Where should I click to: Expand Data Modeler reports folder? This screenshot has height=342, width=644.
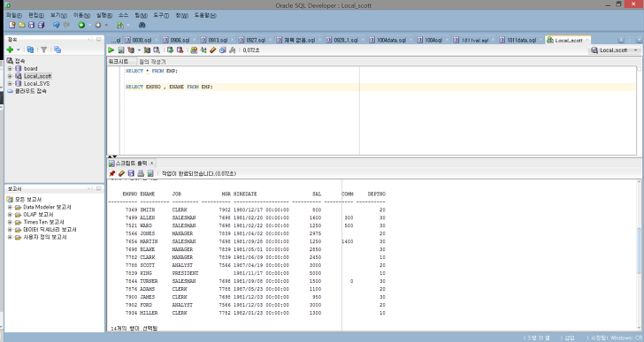click(x=10, y=207)
